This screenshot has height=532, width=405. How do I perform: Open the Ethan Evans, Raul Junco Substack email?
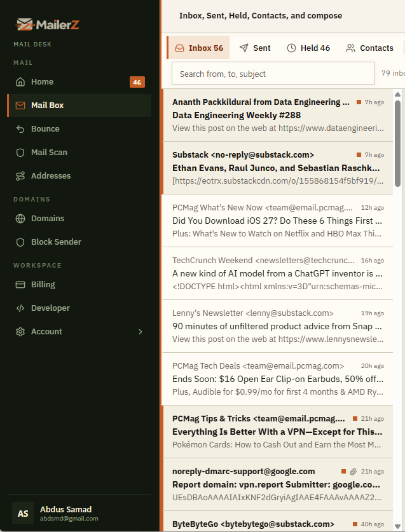(277, 168)
